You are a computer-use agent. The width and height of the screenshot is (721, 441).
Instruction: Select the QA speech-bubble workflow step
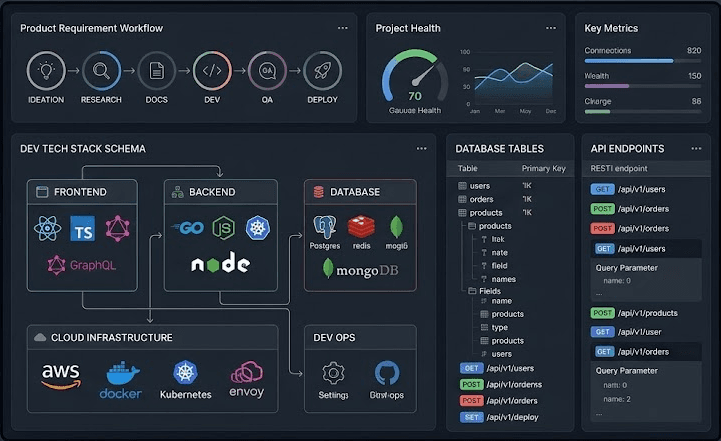click(267, 71)
